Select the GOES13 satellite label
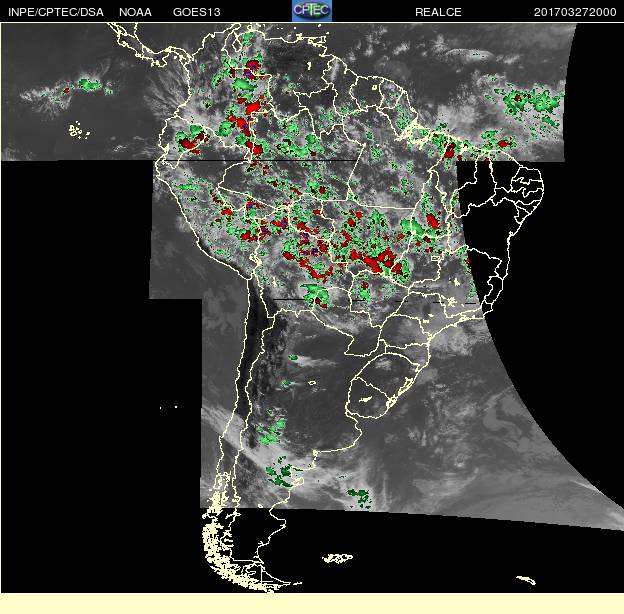The width and height of the screenshot is (624, 614). coord(197,12)
